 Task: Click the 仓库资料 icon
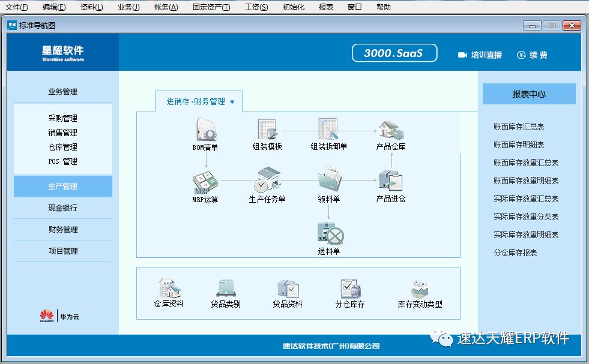click(169, 289)
